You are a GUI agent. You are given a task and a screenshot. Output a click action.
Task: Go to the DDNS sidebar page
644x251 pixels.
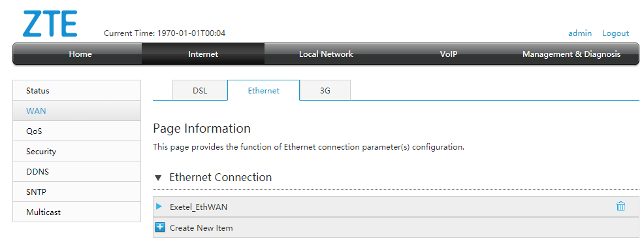77,171
